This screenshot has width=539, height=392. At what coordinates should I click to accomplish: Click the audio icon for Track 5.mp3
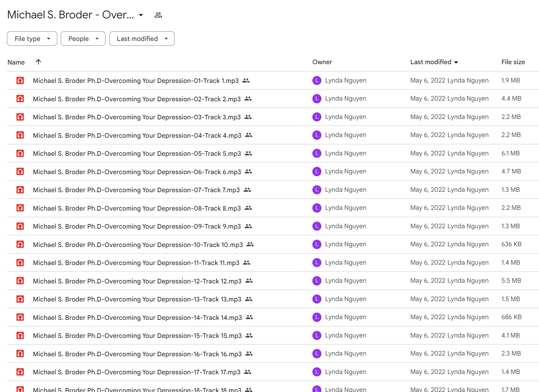pos(20,153)
